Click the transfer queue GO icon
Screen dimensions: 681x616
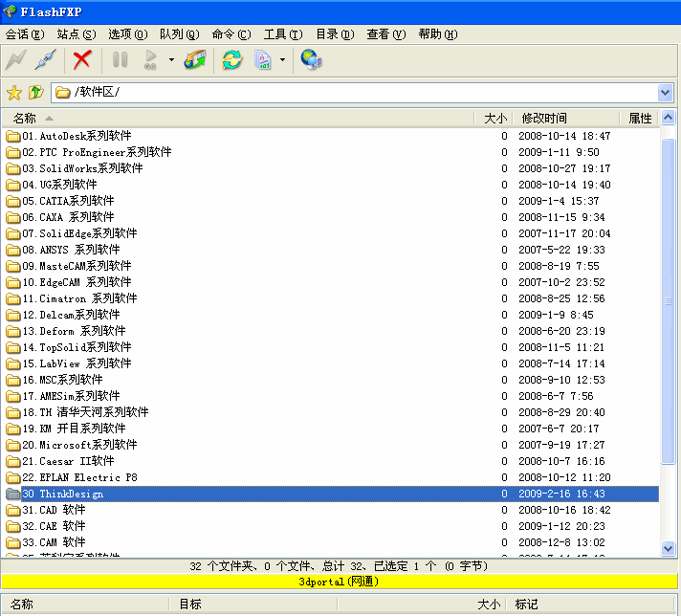click(150, 59)
